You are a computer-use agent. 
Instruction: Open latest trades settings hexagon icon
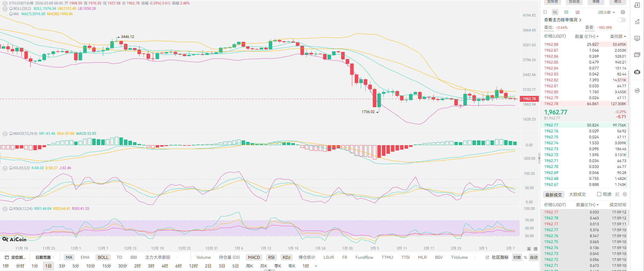tap(625, 194)
